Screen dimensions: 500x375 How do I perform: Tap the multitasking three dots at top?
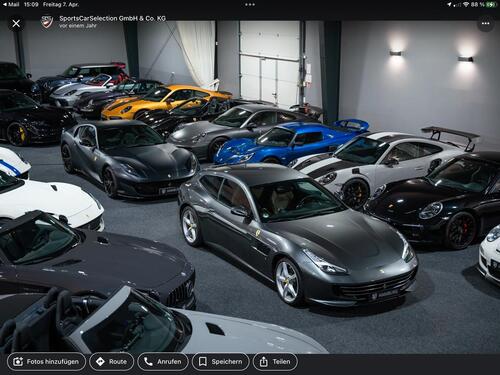click(250, 5)
